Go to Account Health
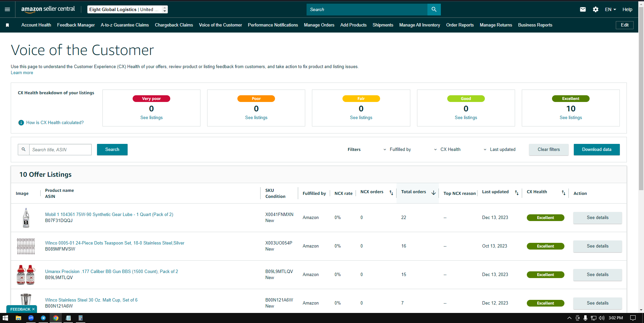 (36, 25)
